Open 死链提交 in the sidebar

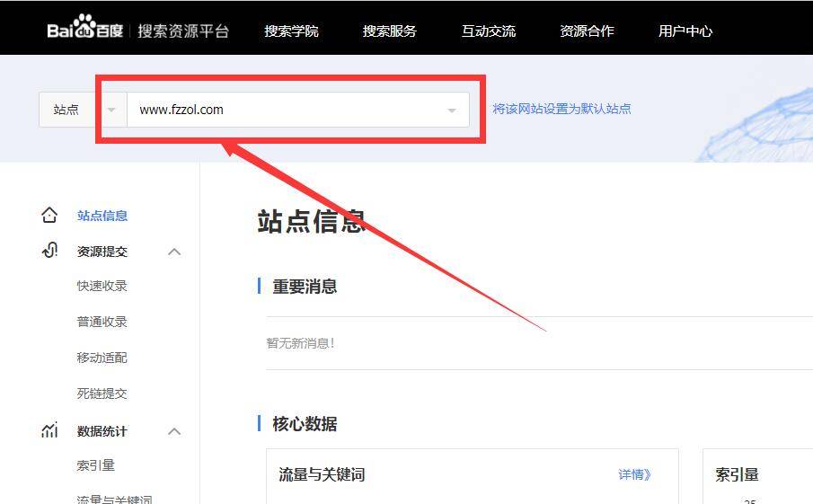(x=102, y=393)
